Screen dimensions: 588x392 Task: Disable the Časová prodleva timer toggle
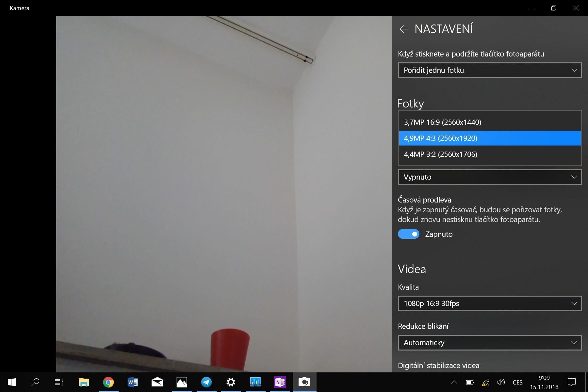tap(409, 234)
